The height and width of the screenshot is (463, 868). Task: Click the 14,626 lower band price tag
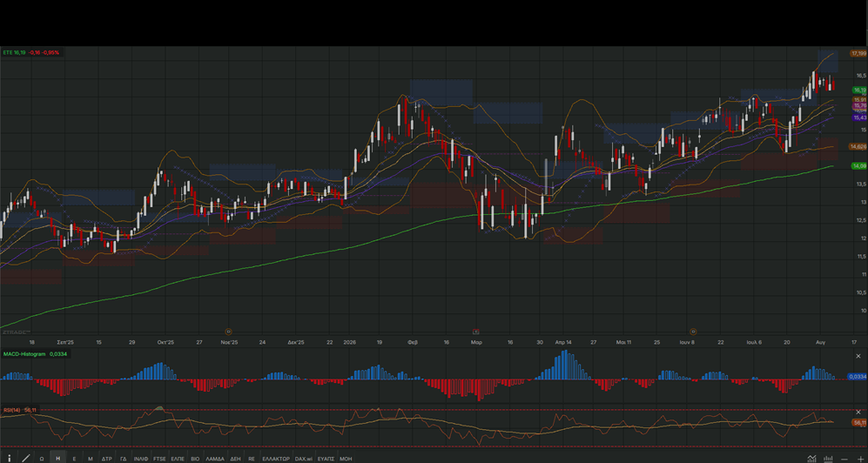click(x=858, y=146)
